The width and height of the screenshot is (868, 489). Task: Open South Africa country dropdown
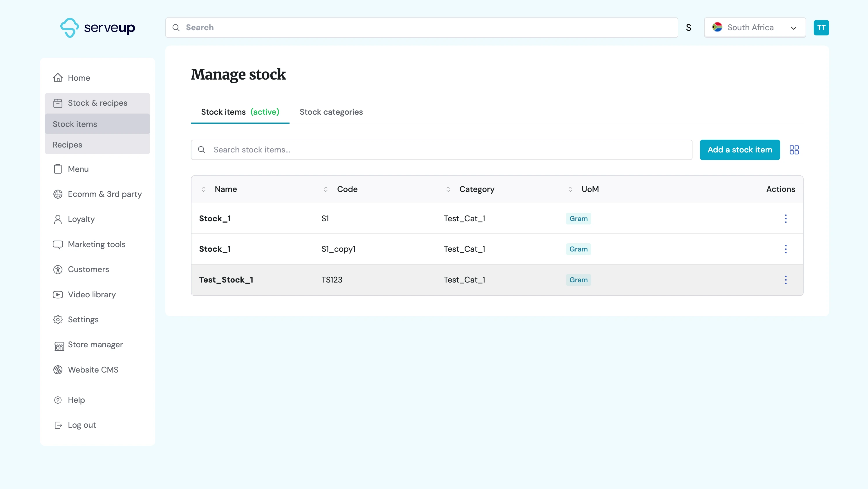[x=755, y=28]
